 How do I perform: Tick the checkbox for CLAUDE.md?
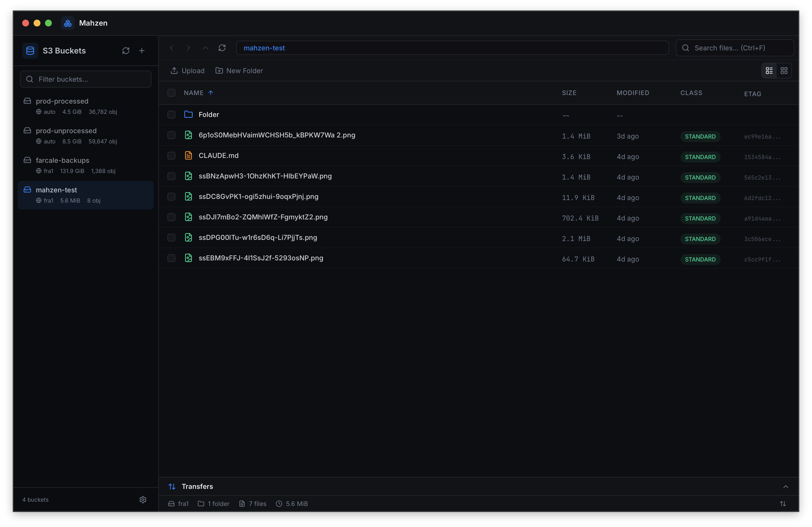pyautogui.click(x=171, y=156)
